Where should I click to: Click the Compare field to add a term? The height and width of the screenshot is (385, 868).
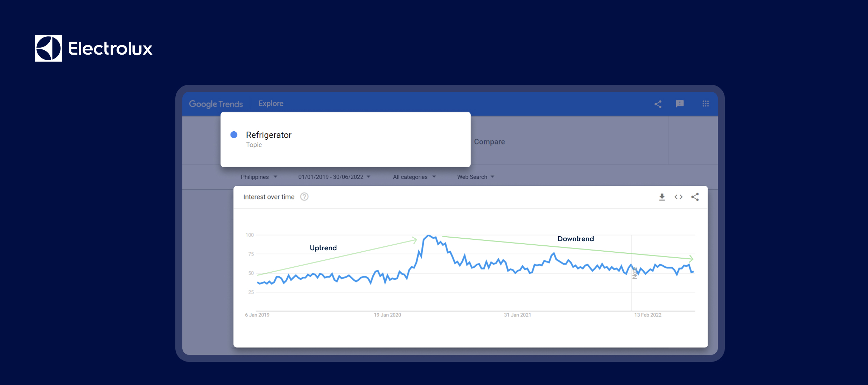(x=489, y=142)
